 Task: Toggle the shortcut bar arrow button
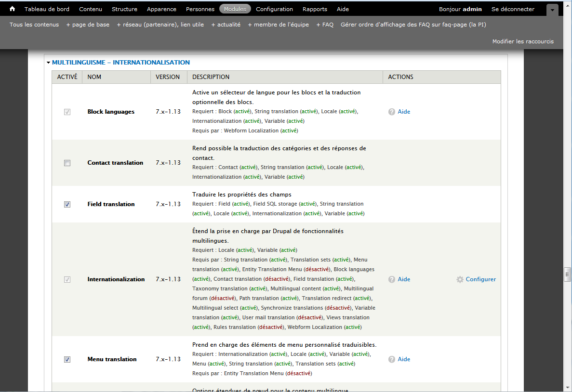point(552,10)
